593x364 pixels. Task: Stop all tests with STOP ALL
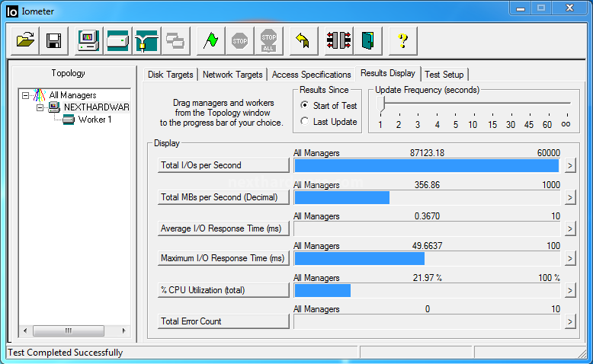tap(268, 41)
